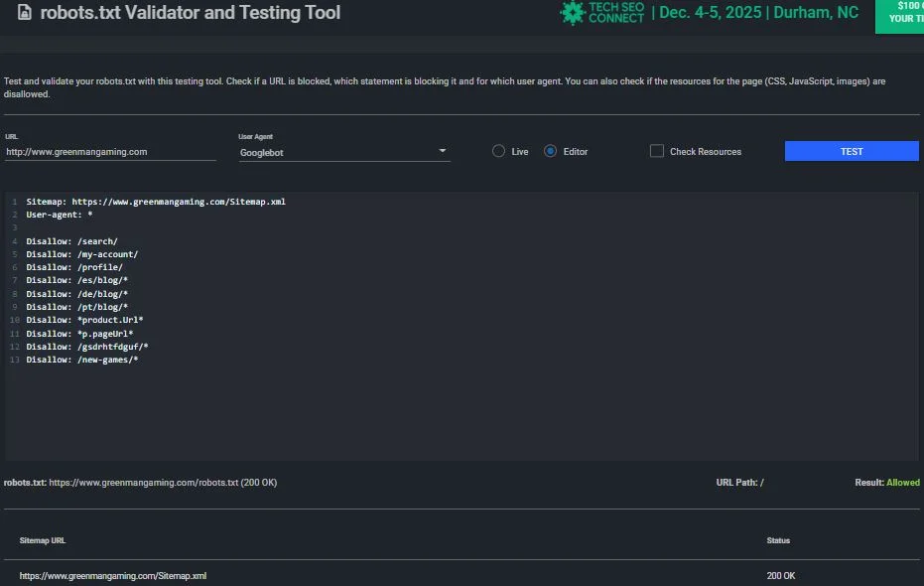Click the 'Disallow: /profile/' line
The height and width of the screenshot is (586, 924).
(x=74, y=267)
